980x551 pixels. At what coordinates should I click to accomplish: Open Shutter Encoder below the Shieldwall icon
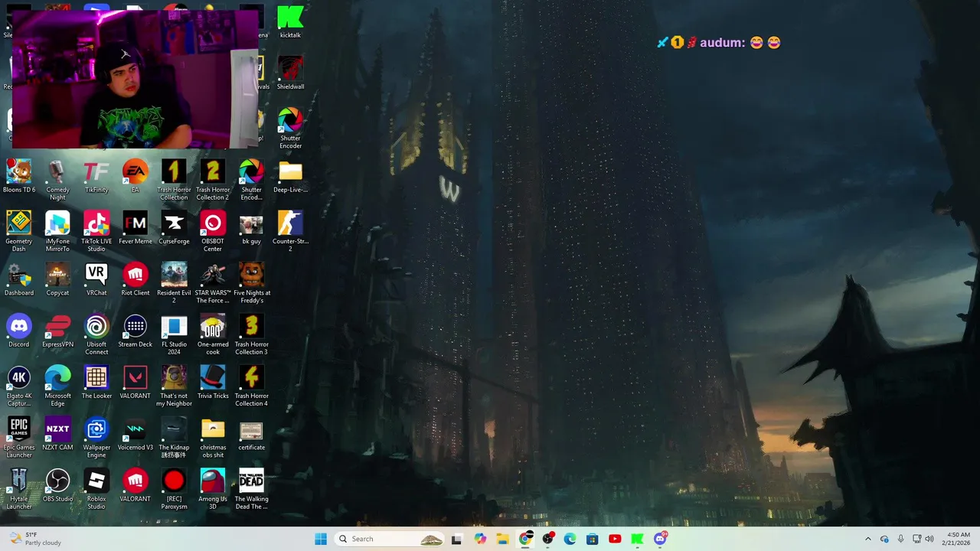(290, 129)
